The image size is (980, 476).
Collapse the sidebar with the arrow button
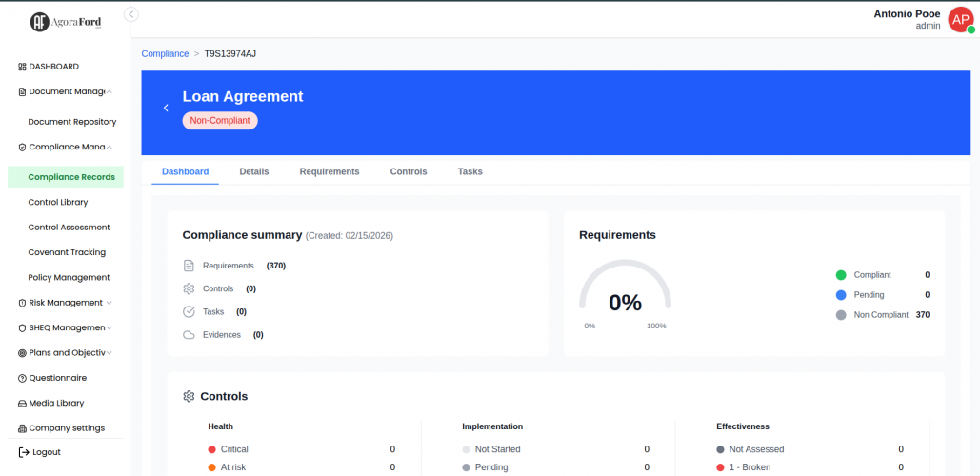tap(131, 14)
